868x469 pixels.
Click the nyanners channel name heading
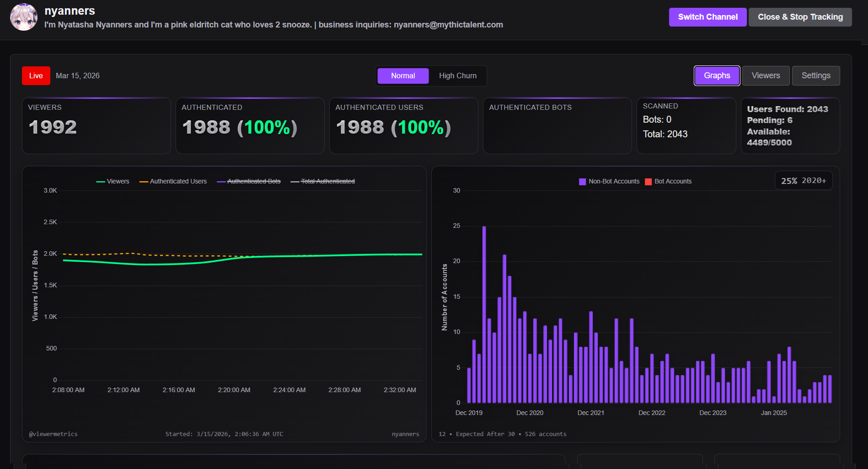click(x=70, y=11)
